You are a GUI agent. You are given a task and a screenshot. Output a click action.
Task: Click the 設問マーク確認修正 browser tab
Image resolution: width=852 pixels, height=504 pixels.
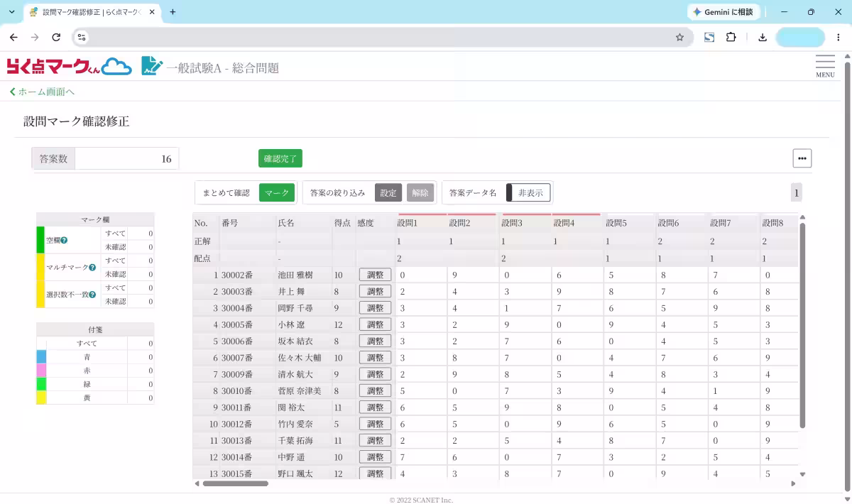(92, 12)
